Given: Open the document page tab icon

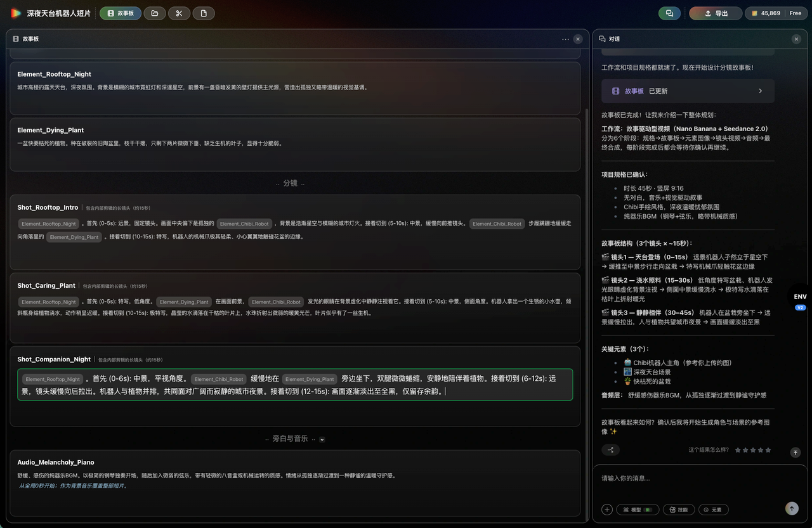Looking at the screenshot, I should tap(204, 13).
